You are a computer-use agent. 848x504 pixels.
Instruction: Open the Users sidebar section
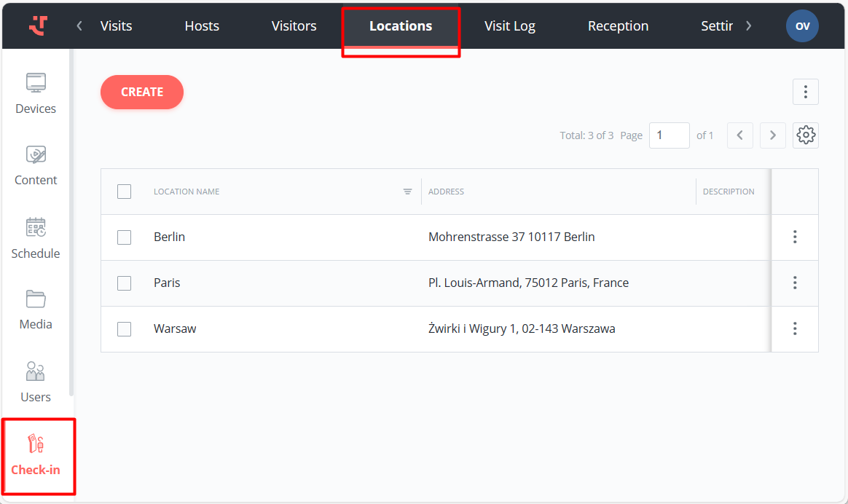(x=36, y=382)
